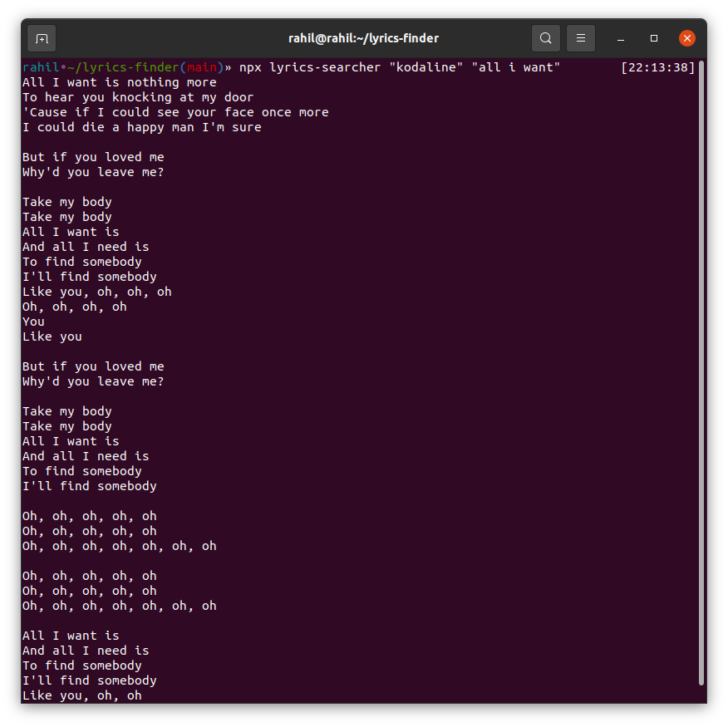Click the window title rahil@rahil:~/lyrics-finder
Screen dimensions: 728x727
point(363,38)
